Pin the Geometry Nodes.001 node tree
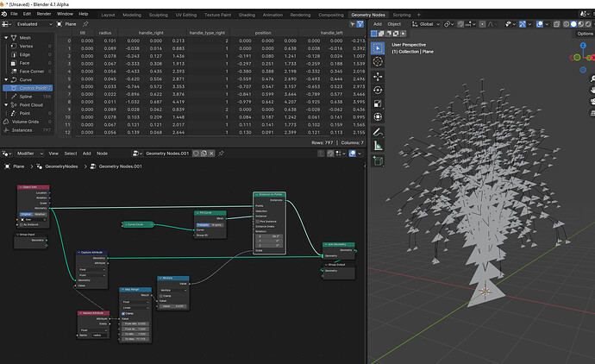595x364 pixels. (221, 154)
